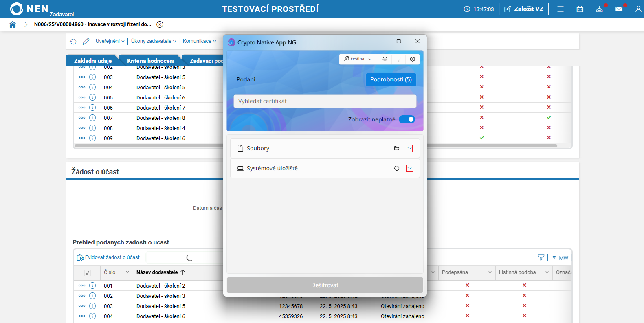Open the MW view dropdown
Viewport: 644px width, 323px height.
point(560,258)
